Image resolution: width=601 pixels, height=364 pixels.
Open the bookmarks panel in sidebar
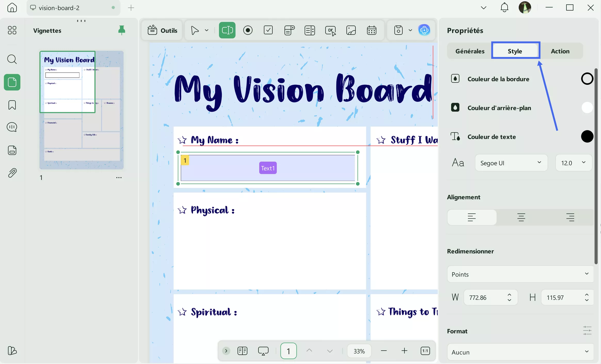12,105
